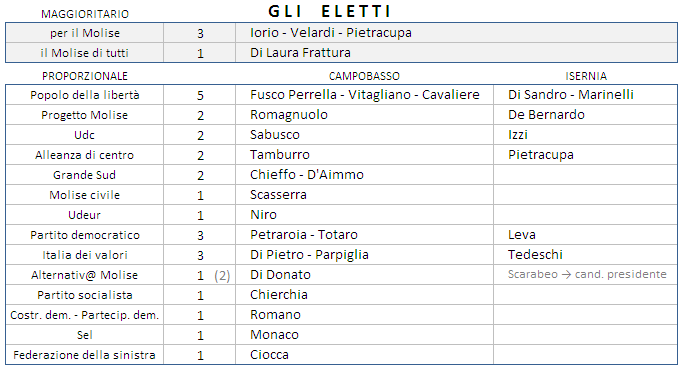Select the Udc party cell
The image size is (683, 370).
(x=85, y=135)
